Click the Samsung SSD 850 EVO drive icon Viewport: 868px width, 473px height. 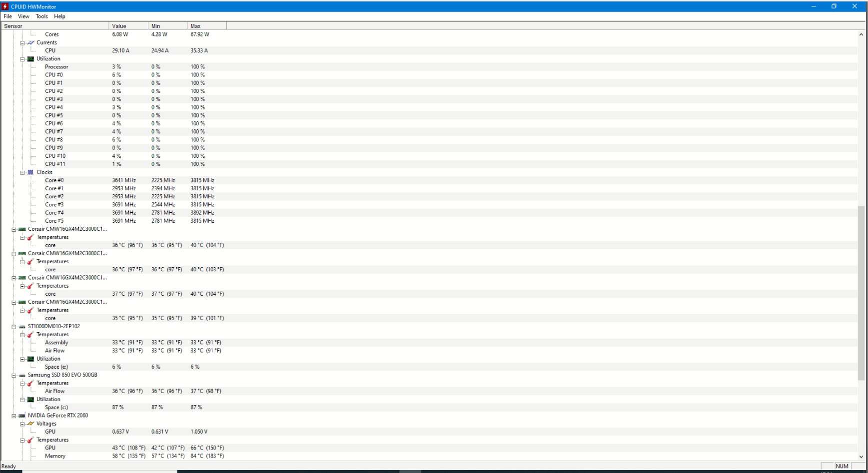point(22,375)
